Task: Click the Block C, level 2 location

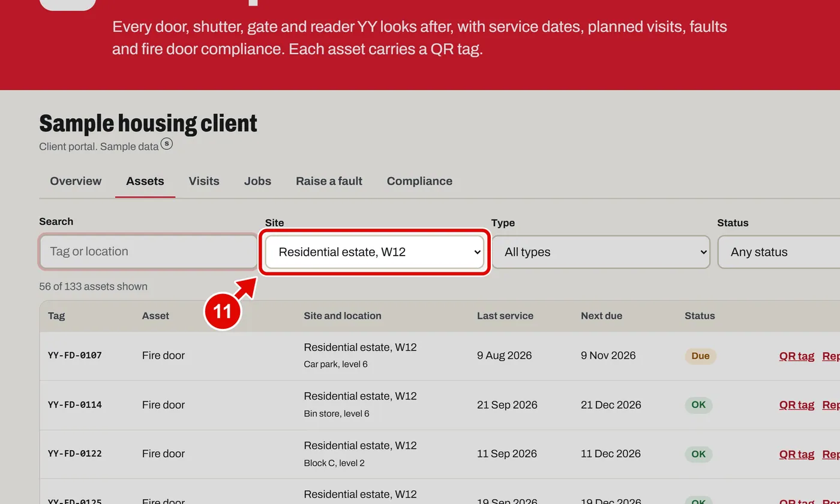Action: [334, 463]
